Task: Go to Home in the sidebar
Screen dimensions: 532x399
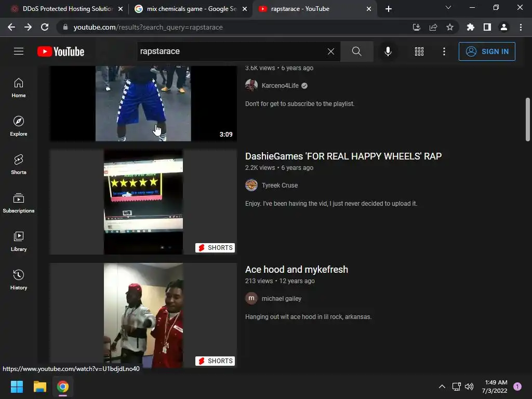Action: click(x=19, y=88)
